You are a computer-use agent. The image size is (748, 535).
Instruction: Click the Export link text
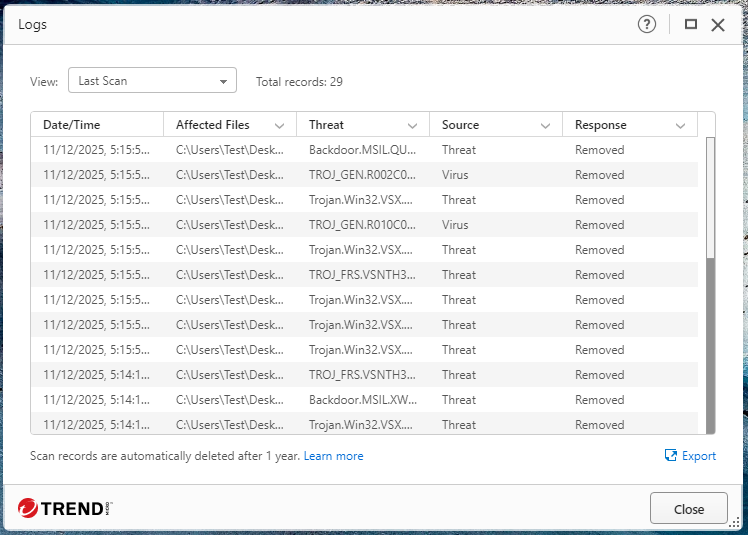click(x=698, y=456)
